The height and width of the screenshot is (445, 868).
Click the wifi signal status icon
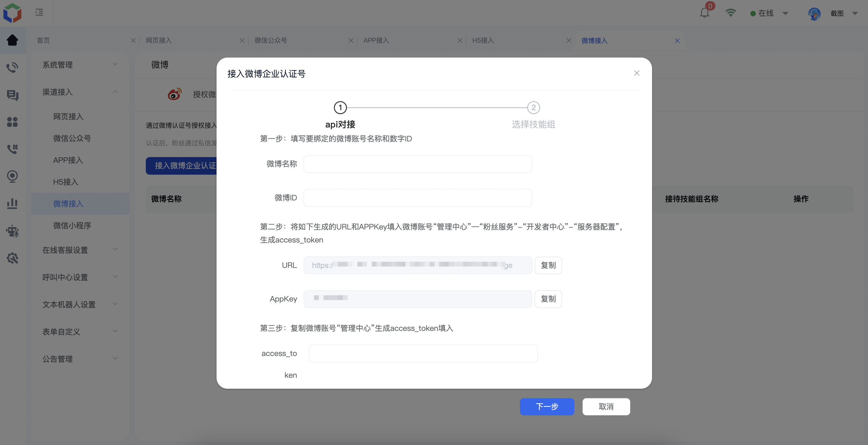pos(730,13)
